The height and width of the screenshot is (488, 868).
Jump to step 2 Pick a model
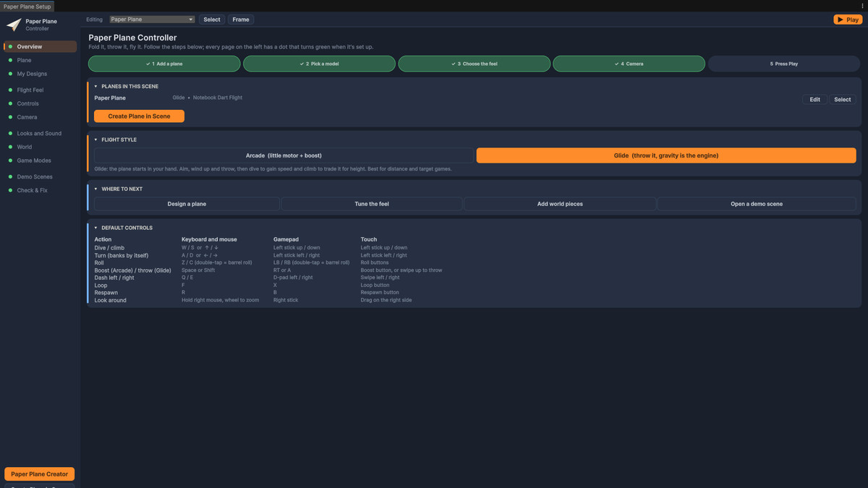tap(319, 64)
